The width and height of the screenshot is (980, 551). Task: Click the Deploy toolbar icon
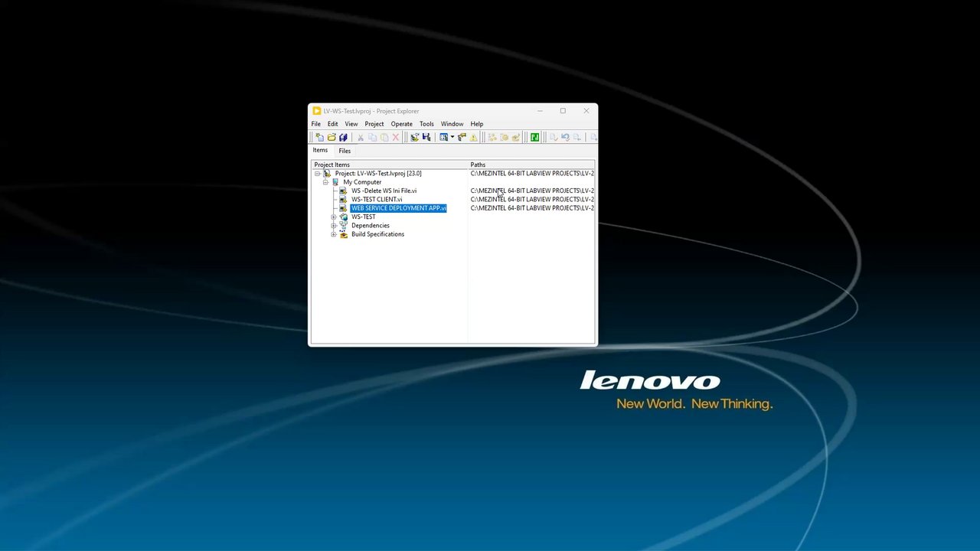[x=504, y=137]
